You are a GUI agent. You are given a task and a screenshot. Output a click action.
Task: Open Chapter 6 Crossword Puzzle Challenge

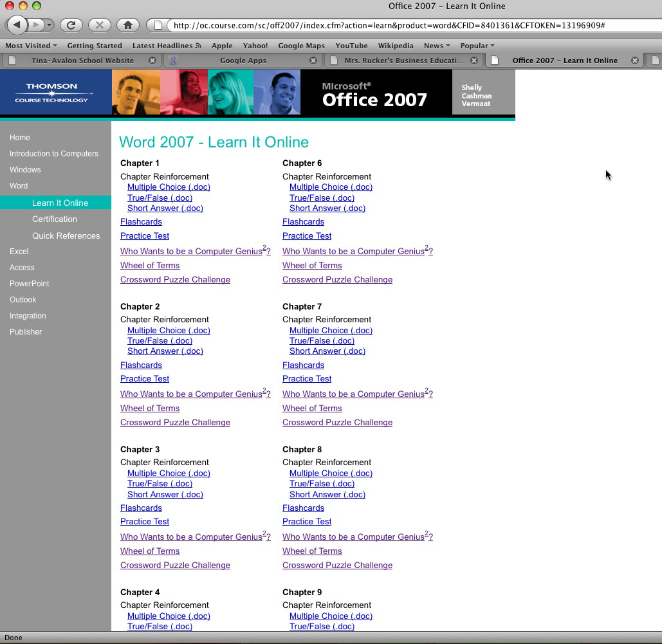[x=337, y=280]
